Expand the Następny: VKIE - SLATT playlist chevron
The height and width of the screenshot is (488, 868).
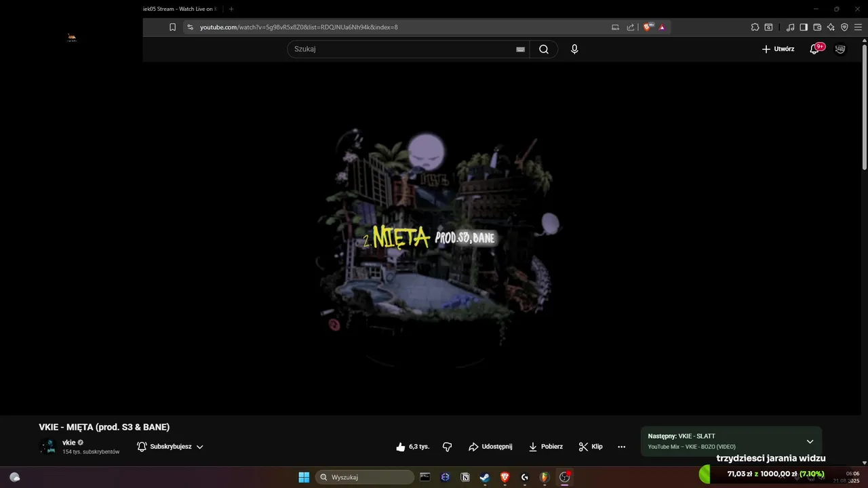pyautogui.click(x=810, y=441)
